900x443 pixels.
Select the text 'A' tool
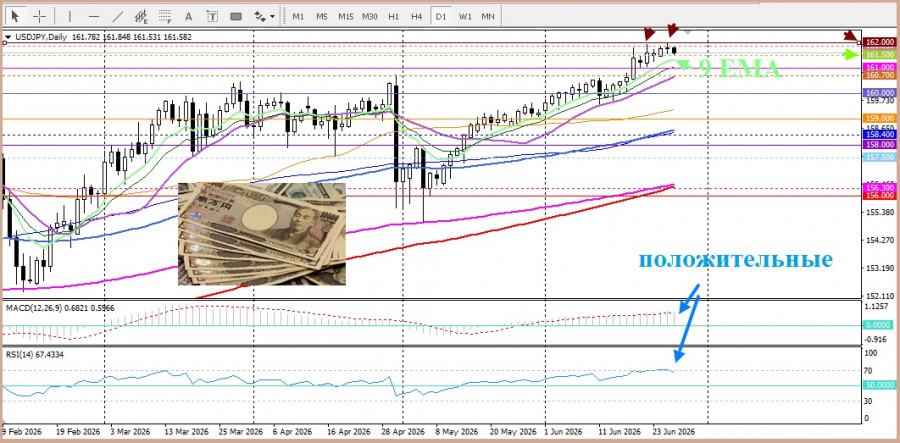click(x=189, y=16)
